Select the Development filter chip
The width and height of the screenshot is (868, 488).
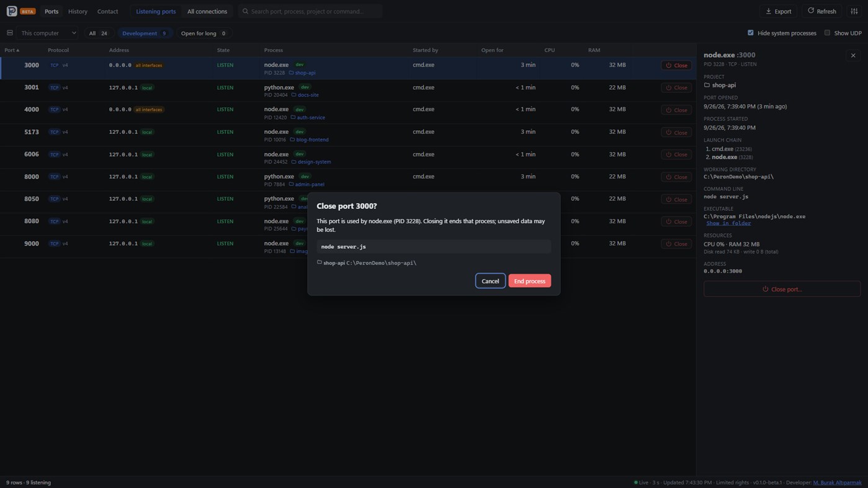pos(145,33)
